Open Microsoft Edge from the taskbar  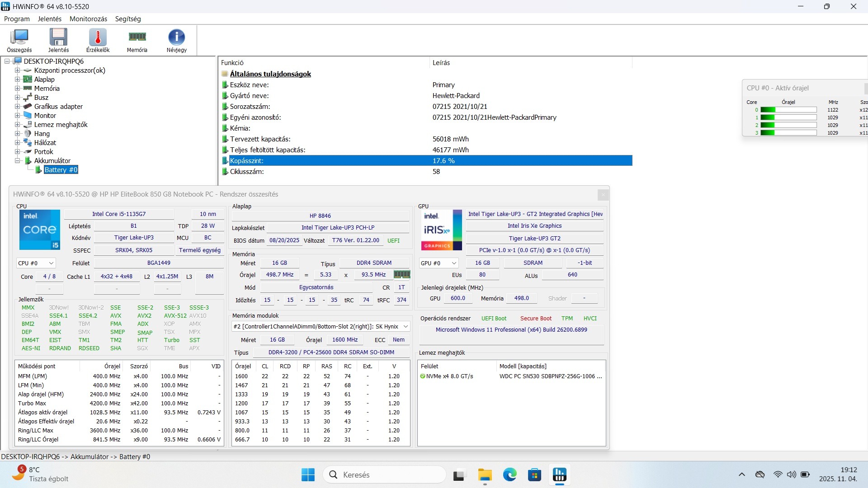509,475
